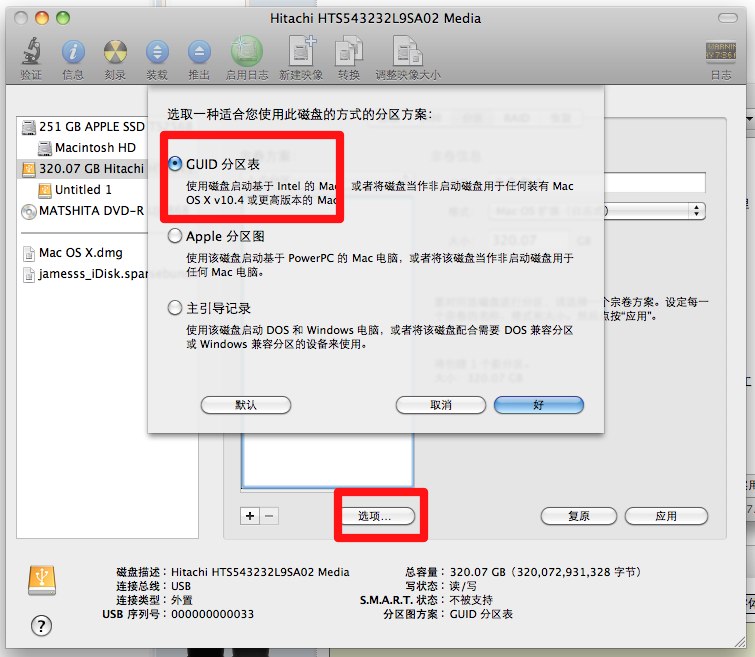
Task: Click the Enable Journaling (启用日志) icon
Action: click(247, 51)
